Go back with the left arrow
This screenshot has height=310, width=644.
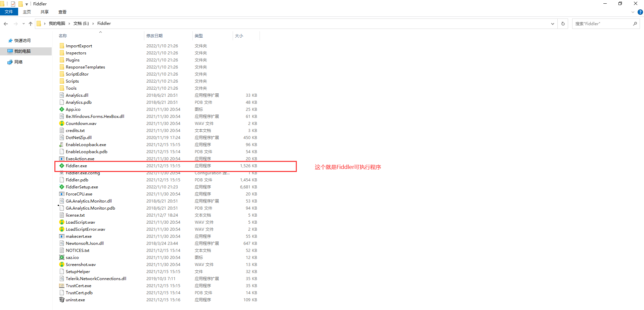6,24
